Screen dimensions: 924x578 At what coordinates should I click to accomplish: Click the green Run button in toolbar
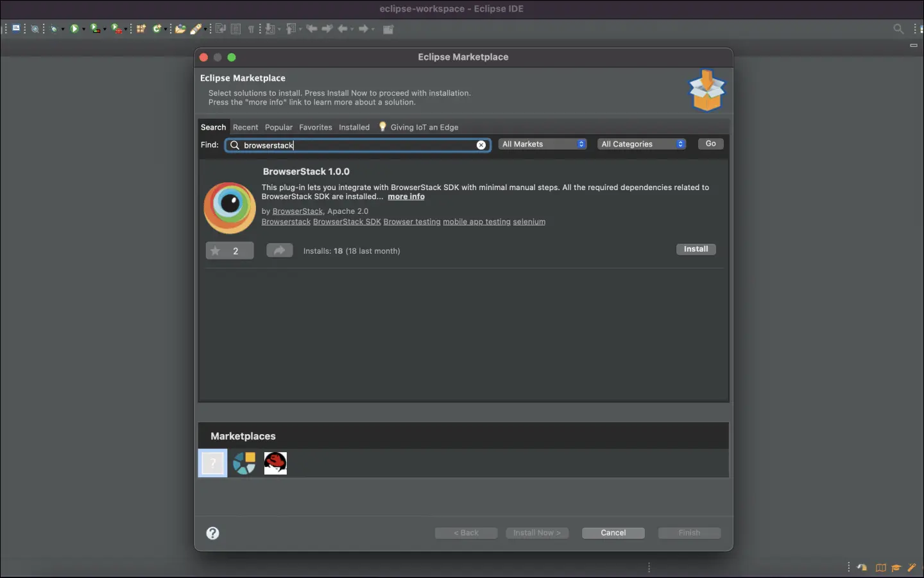[74, 29]
